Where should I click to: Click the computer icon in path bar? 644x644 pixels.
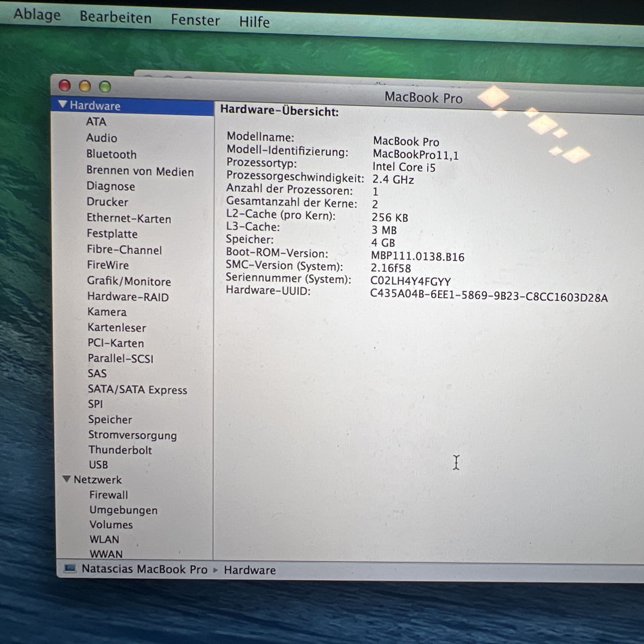click(70, 569)
